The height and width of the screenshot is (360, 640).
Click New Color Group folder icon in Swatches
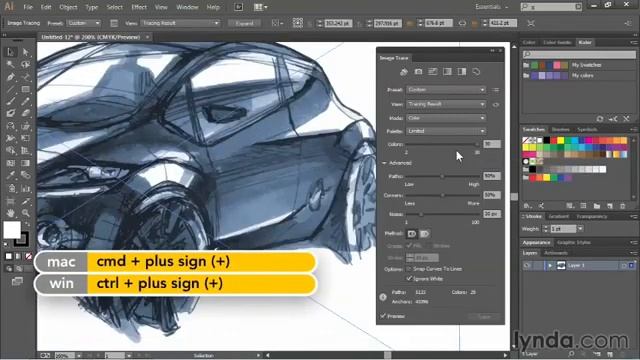(x=597, y=206)
